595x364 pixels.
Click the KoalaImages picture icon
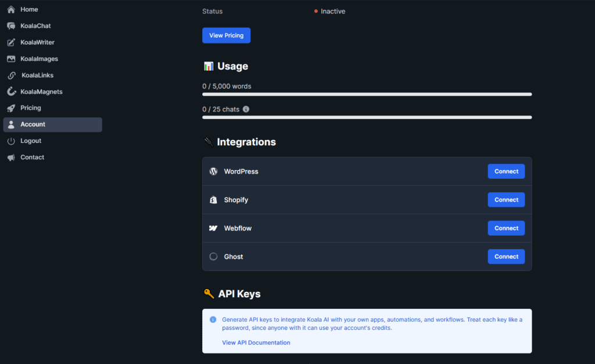click(x=11, y=59)
